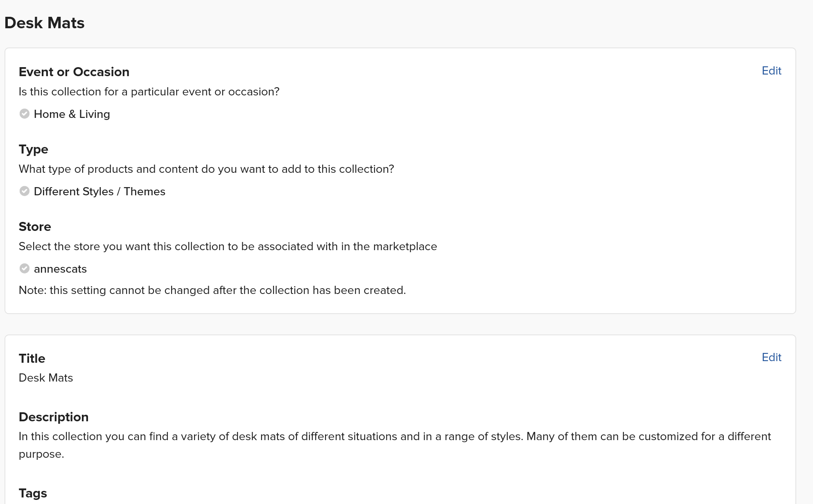This screenshot has width=813, height=504.
Task: Click the 'particular event or occasion' question text
Action: click(x=149, y=92)
